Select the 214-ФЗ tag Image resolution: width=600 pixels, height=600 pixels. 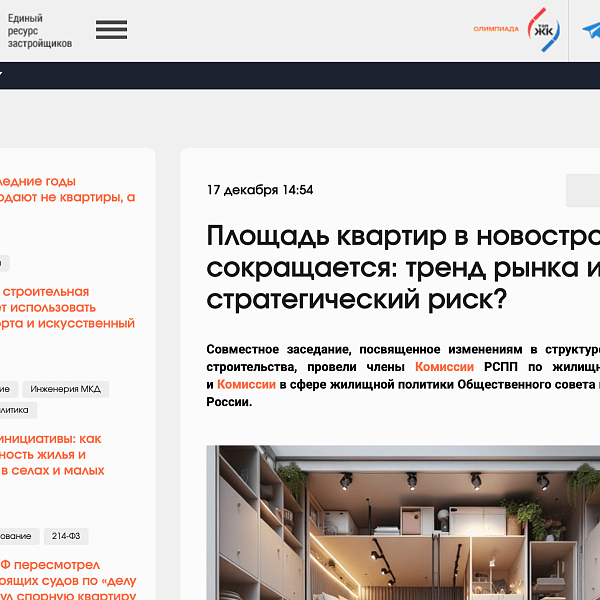coord(66,536)
